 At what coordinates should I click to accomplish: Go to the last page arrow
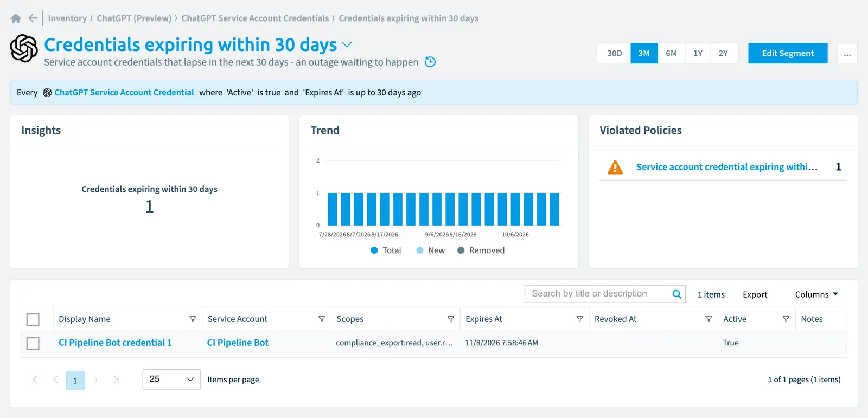116,380
